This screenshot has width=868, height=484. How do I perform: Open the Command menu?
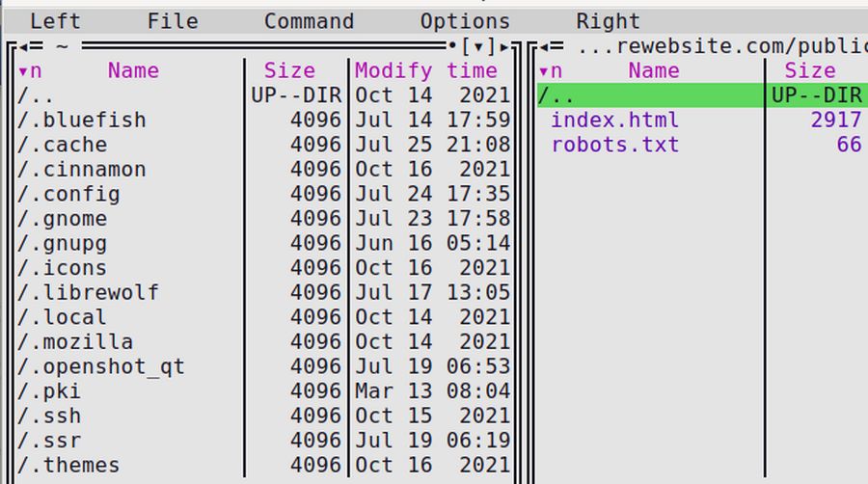309,21
